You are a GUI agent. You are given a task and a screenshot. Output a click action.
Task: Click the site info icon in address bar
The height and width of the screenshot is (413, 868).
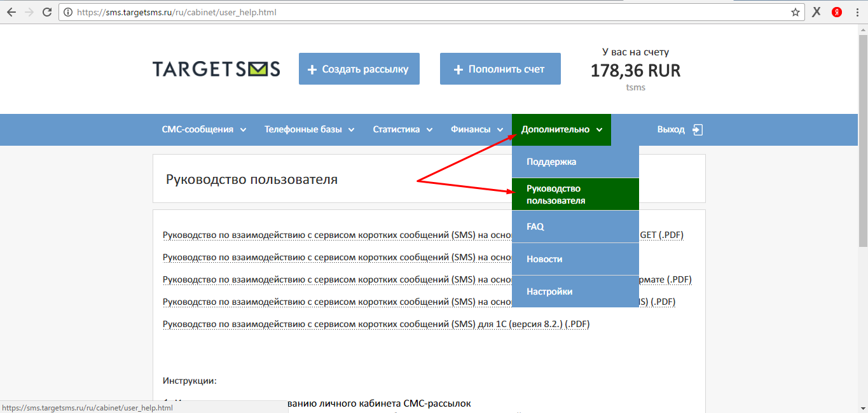(x=69, y=12)
